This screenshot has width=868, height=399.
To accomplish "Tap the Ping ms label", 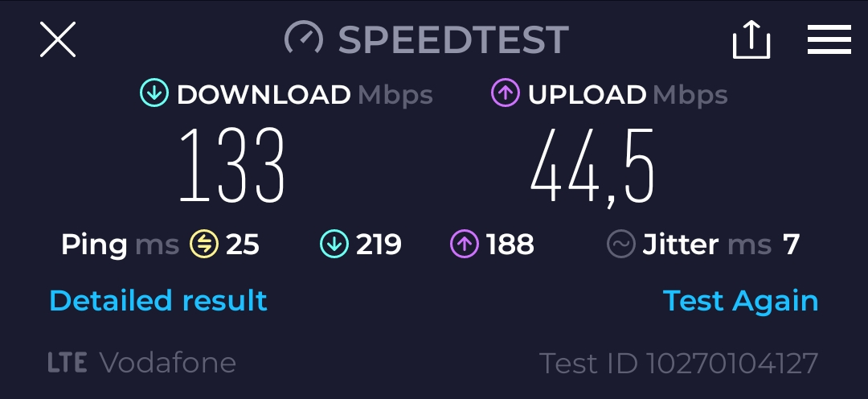I will coord(120,245).
